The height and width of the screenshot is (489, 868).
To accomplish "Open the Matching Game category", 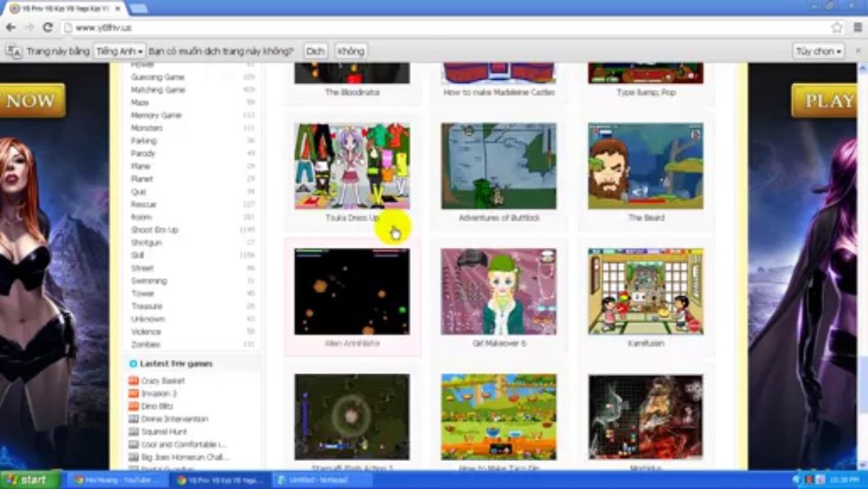I will coord(157,90).
